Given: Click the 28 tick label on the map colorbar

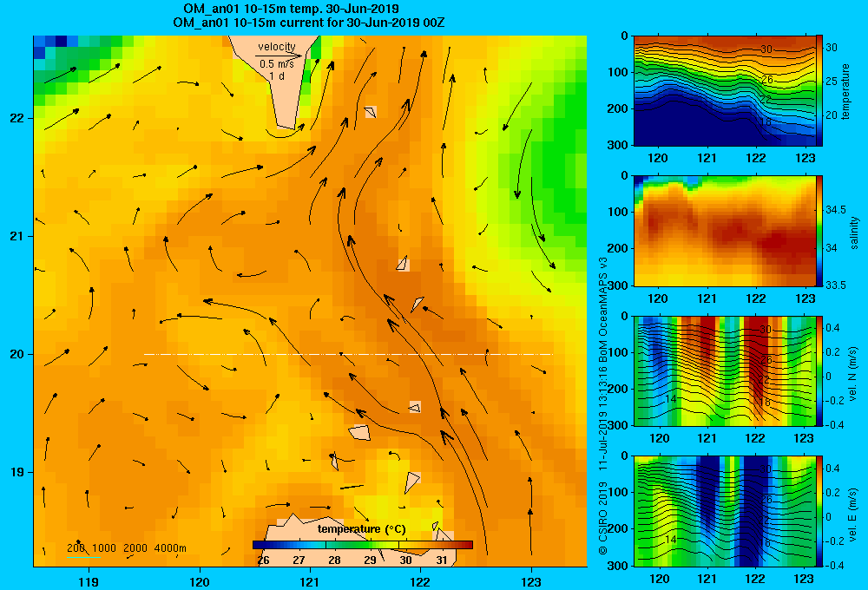Looking at the screenshot, I should (x=334, y=560).
